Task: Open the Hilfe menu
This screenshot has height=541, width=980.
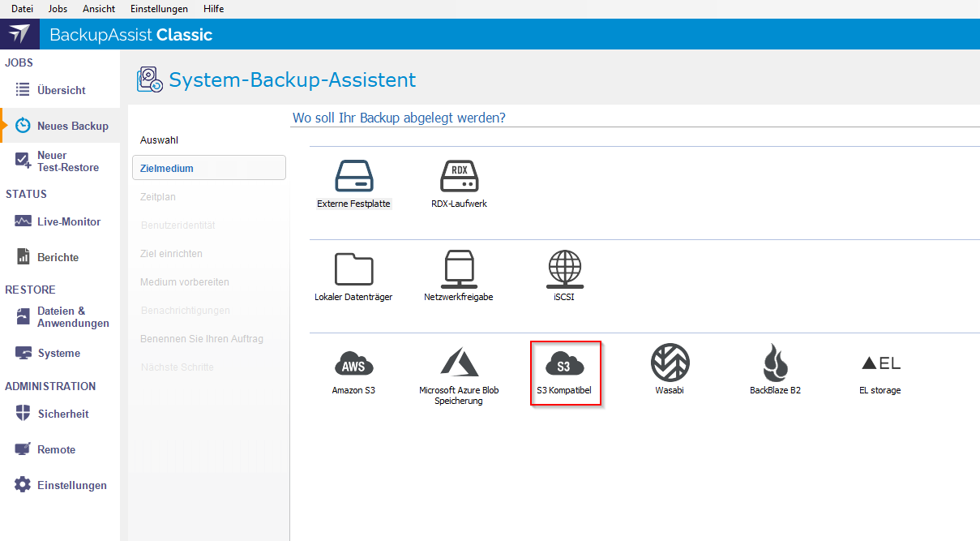Action: pyautogui.click(x=214, y=9)
